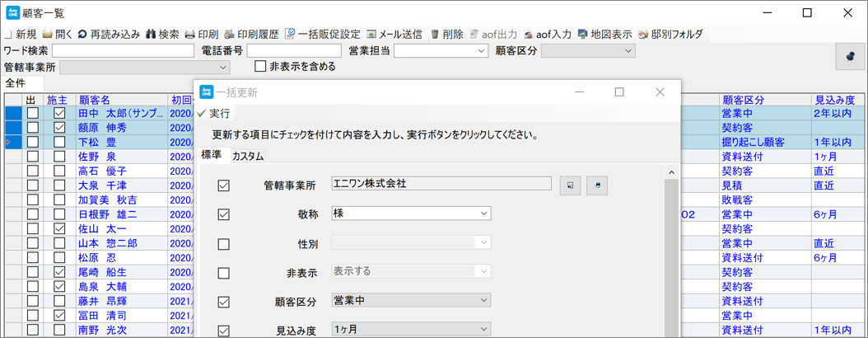The image size is (868, 338).
Task: Click the 電話番号 input field
Action: 294,51
